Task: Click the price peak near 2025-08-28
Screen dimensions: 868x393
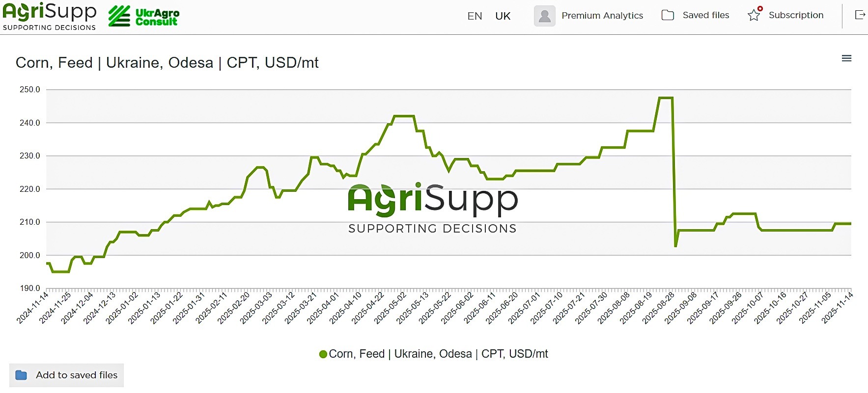Action: click(666, 98)
